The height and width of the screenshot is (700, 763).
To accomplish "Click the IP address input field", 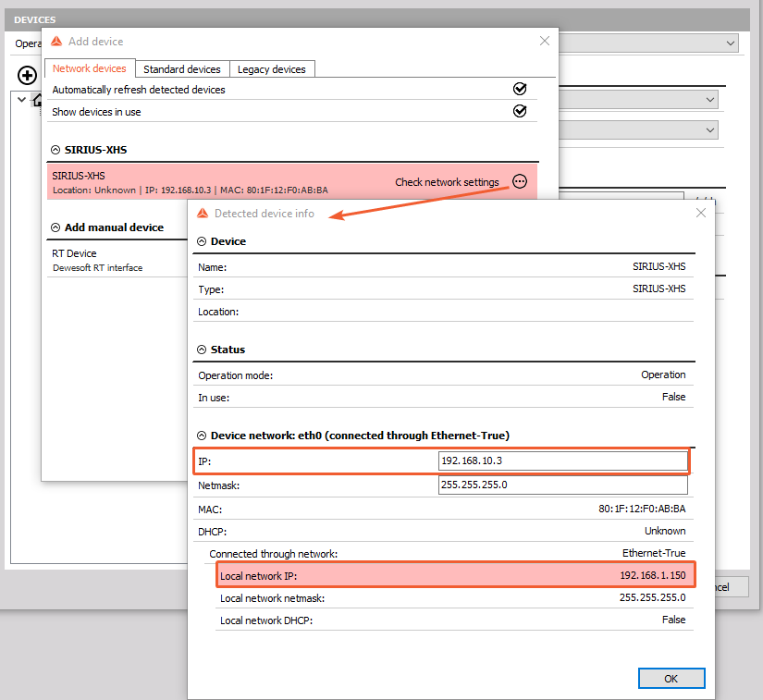I will 563,461.
